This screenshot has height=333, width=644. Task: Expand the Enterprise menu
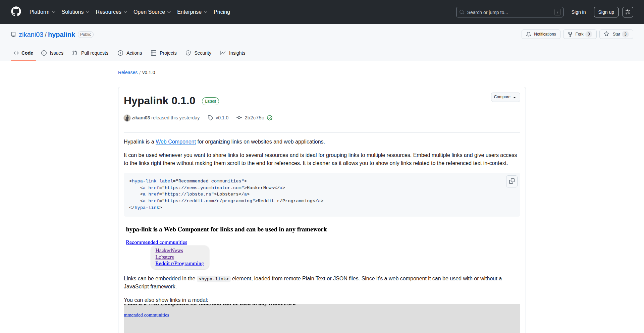(x=192, y=12)
